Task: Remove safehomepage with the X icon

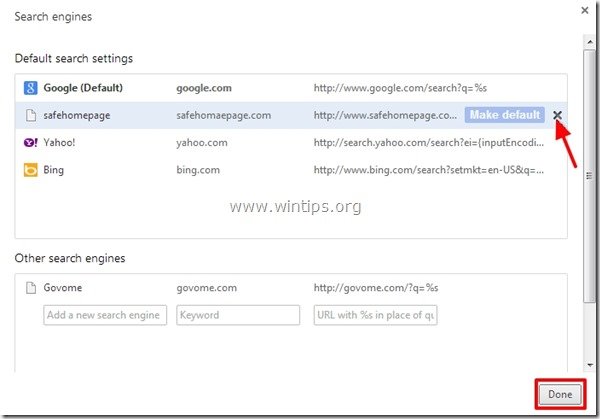Action: tap(557, 115)
